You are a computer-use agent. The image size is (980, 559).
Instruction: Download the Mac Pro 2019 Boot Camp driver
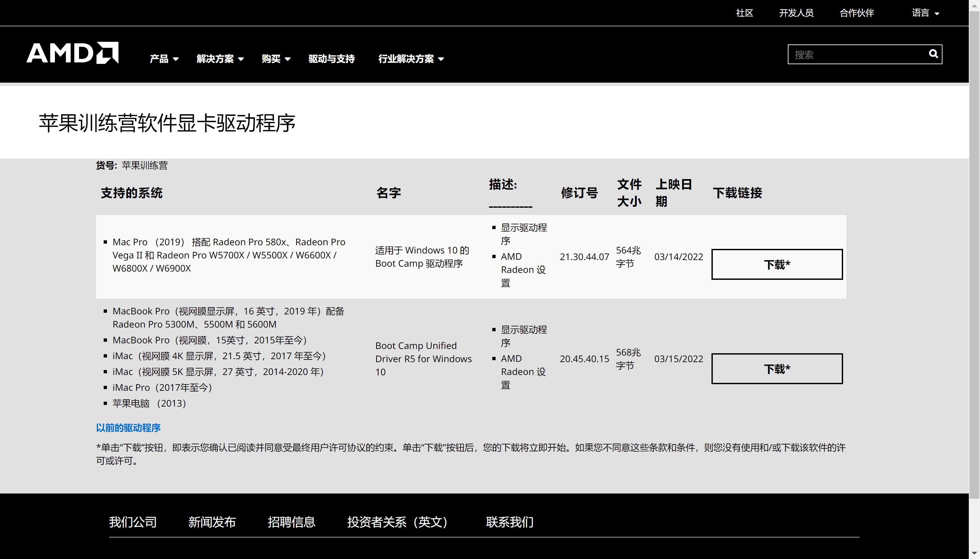coord(777,265)
